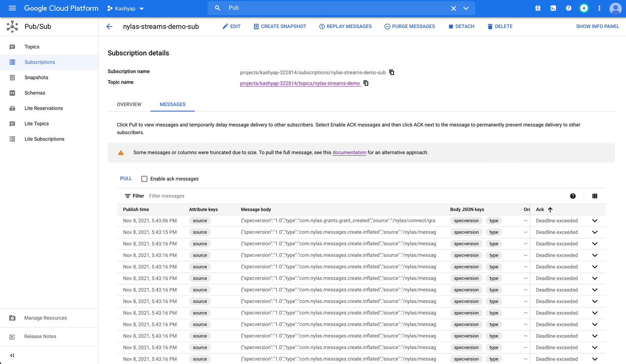Screen dimensions: 626x364
Task: Expand the search suggestions chevron
Action: [x=466, y=8]
